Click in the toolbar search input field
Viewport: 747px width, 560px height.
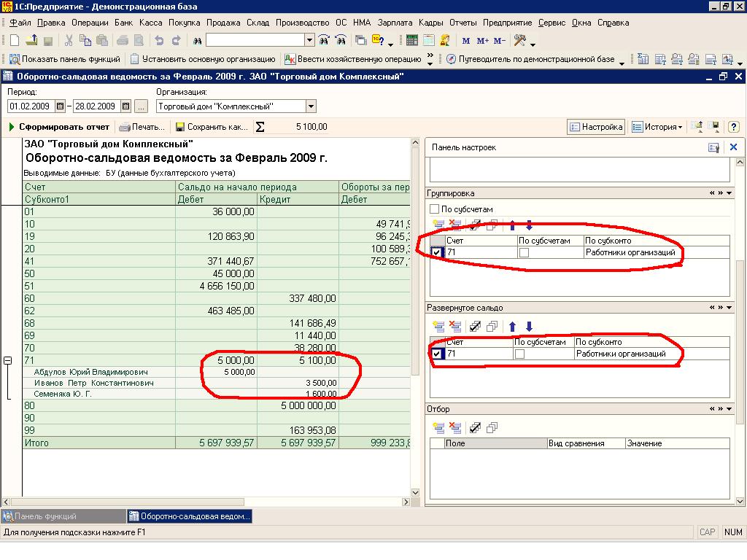click(255, 40)
